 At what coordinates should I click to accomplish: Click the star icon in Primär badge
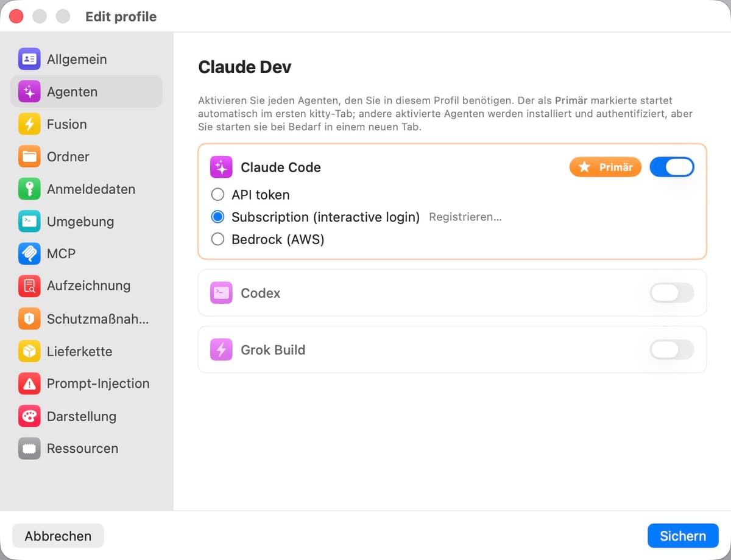(584, 167)
